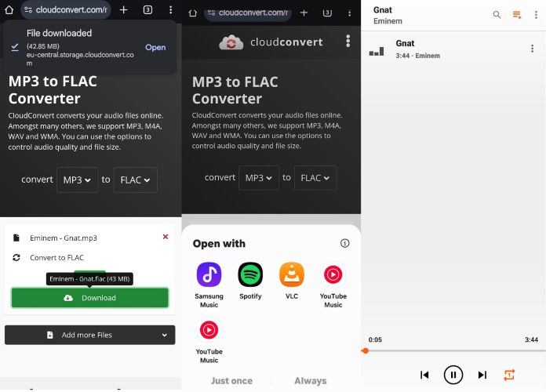Click the playback progress slider
This screenshot has height=392, width=546.
click(453, 350)
